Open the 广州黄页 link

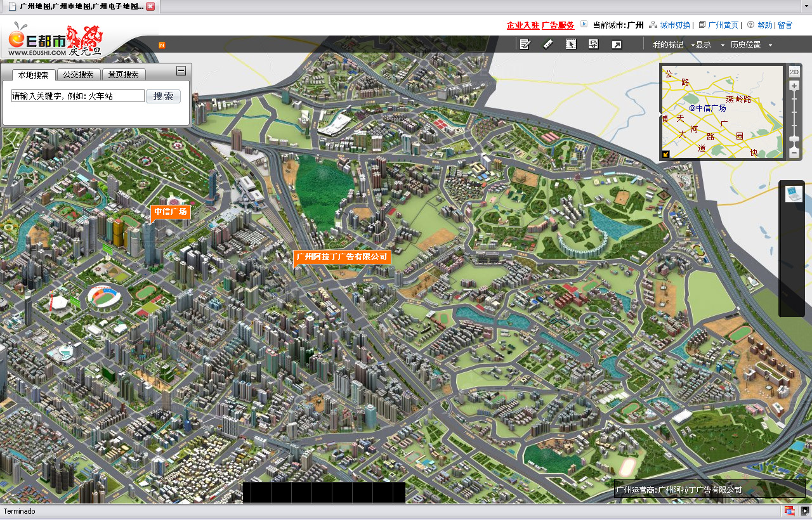tap(723, 25)
